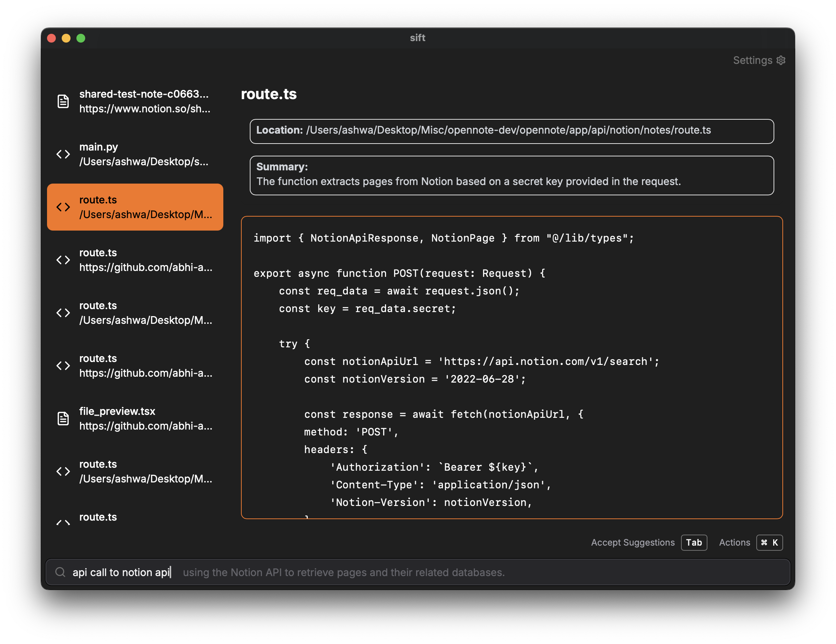Click code brackets icon beside main.py
Image resolution: width=836 pixels, height=644 pixels.
tap(63, 154)
